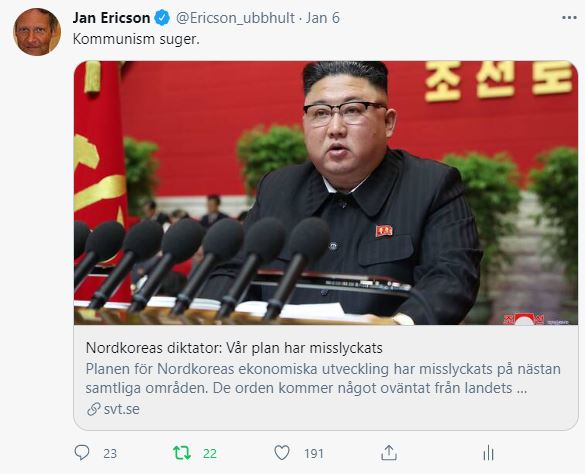Click the like count 191
Screen dimensions: 585x474
coord(314,453)
